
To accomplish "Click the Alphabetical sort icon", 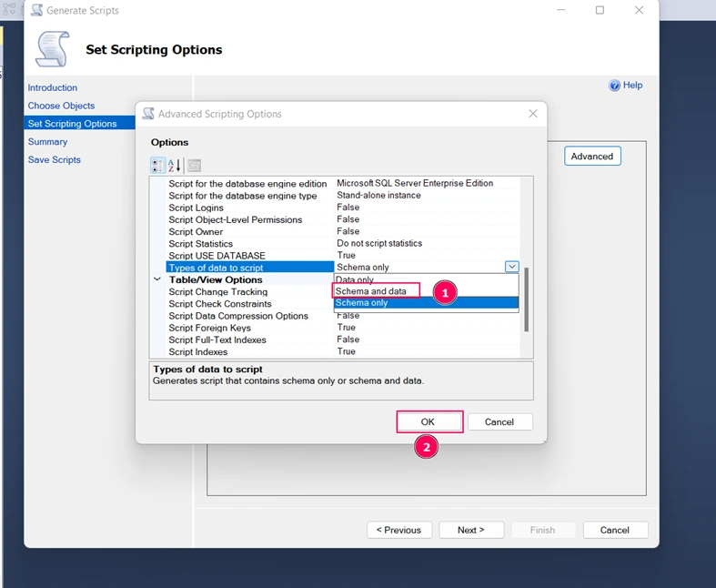I will 175,166.
